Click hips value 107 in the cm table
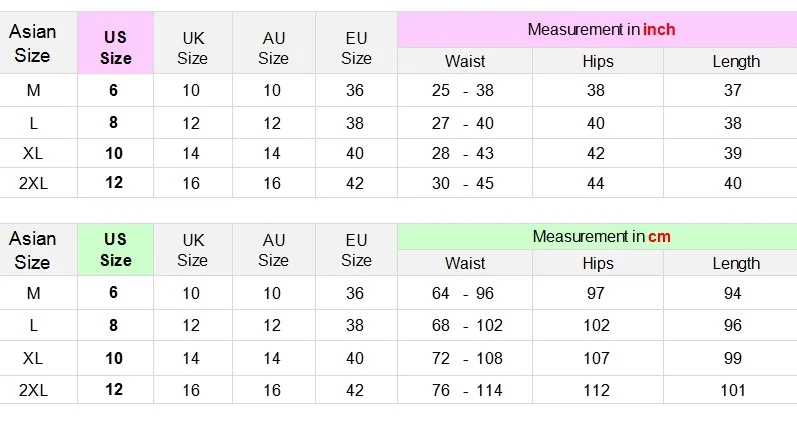The height and width of the screenshot is (423, 797). tap(596, 358)
